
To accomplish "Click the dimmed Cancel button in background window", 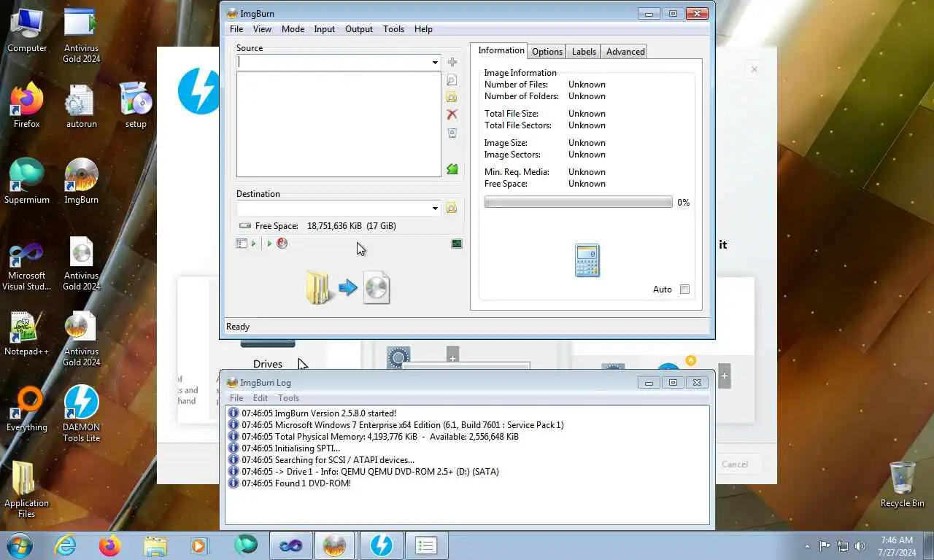I will tap(734, 464).
